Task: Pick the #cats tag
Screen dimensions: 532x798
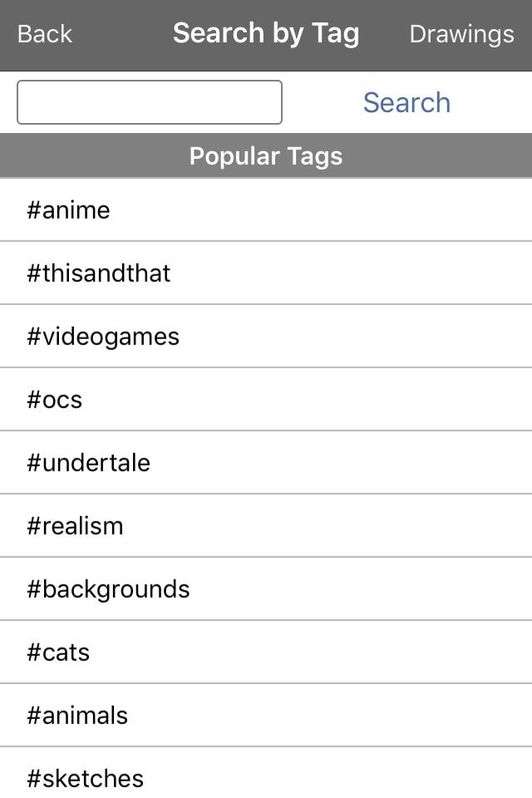Action: click(58, 653)
